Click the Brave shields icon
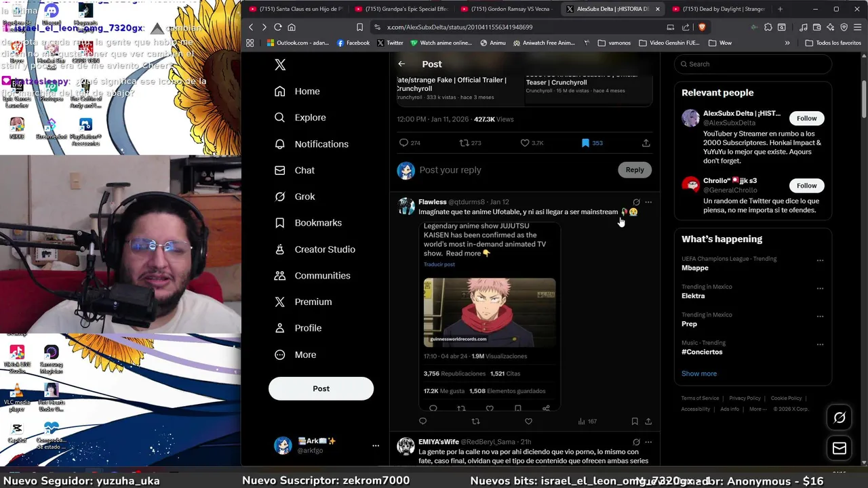The image size is (868, 488). coord(701,27)
